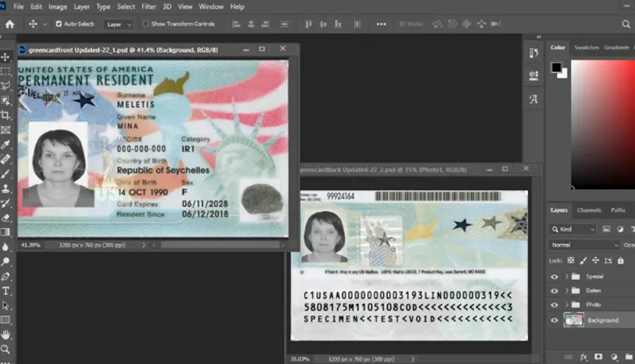Click the black foreground color swatch

tap(557, 67)
